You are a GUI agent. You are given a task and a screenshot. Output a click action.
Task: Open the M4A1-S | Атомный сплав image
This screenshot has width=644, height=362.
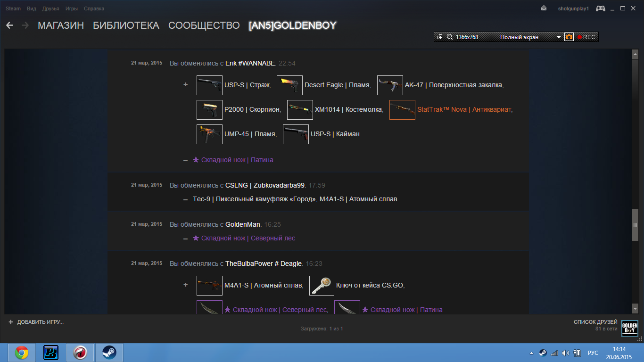pyautogui.click(x=209, y=286)
